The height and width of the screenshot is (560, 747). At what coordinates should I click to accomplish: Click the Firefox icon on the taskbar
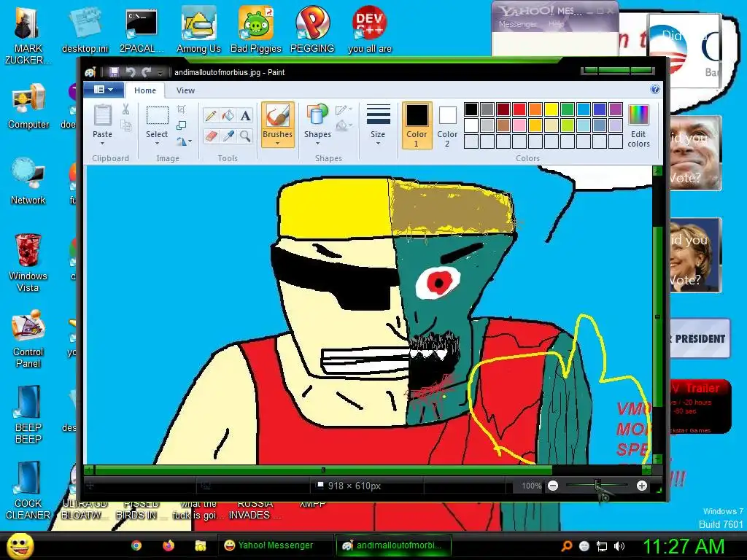point(169,545)
